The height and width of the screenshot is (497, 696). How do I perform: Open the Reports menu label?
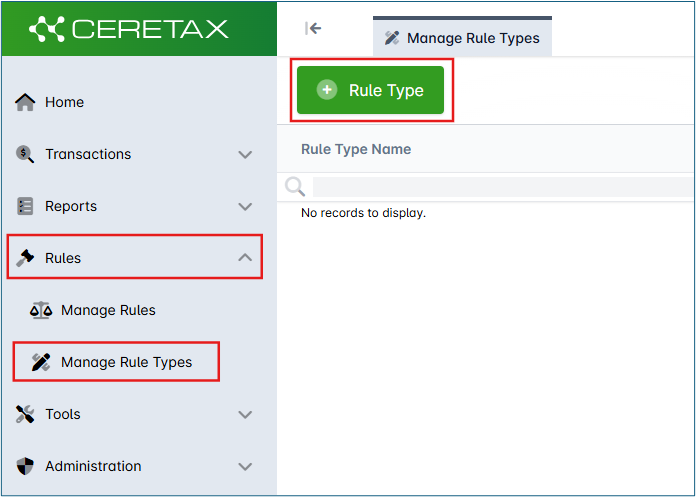(x=71, y=206)
